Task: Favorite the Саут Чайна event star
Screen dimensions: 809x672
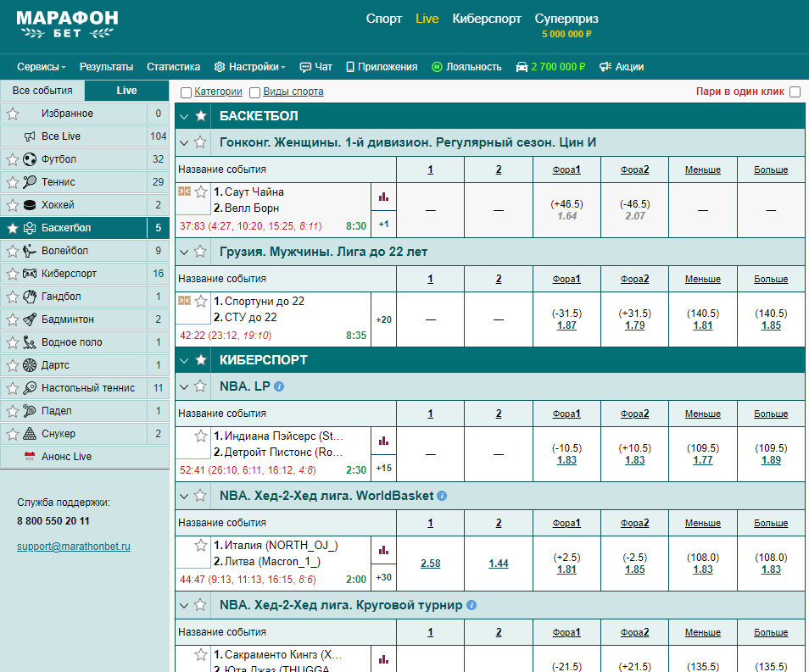Action: pyautogui.click(x=201, y=192)
